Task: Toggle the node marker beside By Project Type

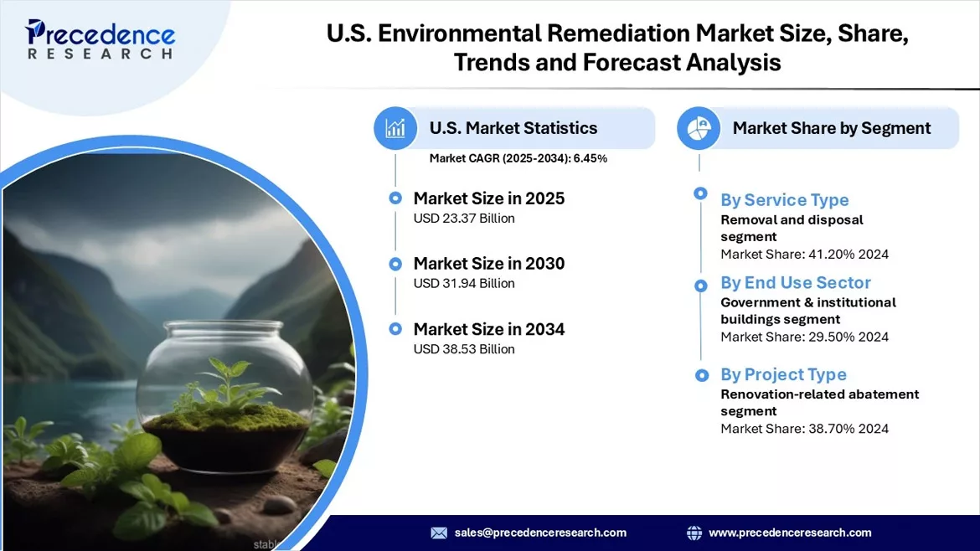Action: click(x=699, y=375)
